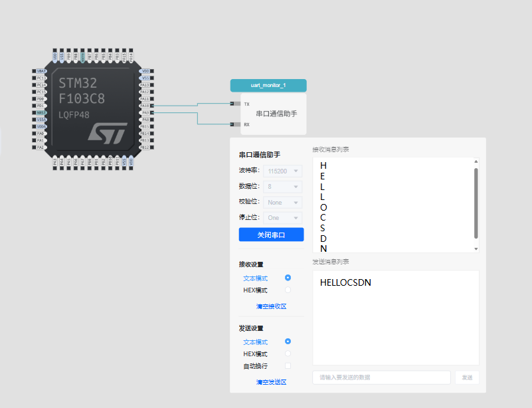Open the 停止位 One dropdown
This screenshot has height=408, width=532.
[283, 218]
